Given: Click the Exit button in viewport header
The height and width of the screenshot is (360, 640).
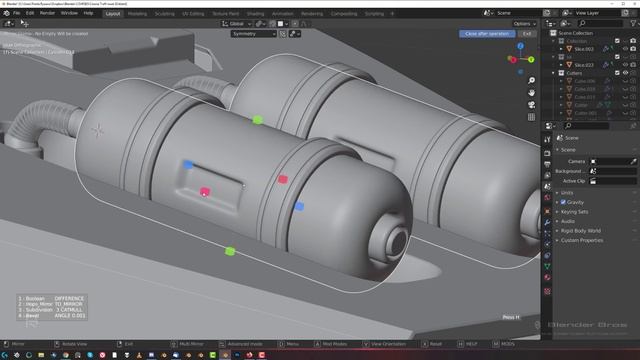Looking at the screenshot, I should pos(527,34).
